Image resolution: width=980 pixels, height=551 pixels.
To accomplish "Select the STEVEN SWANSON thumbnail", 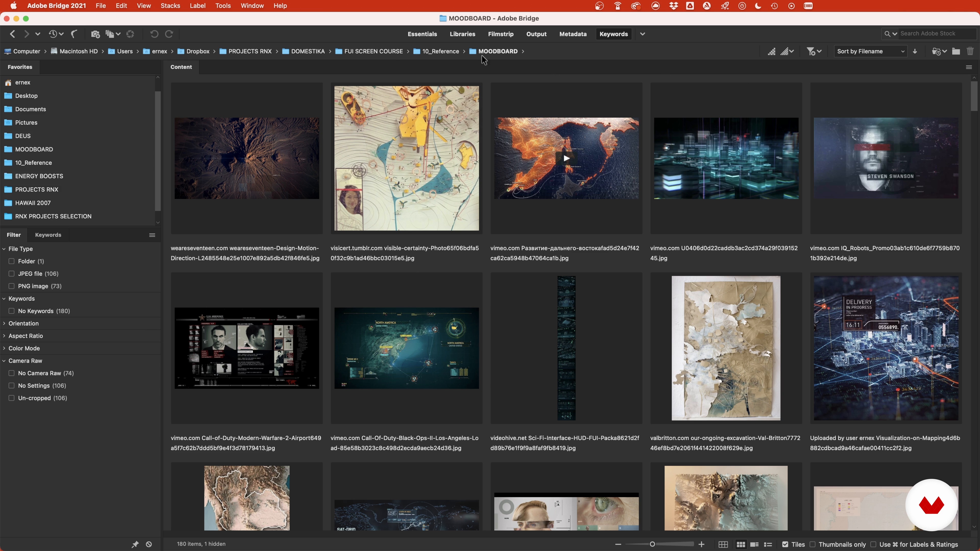I will [x=886, y=158].
